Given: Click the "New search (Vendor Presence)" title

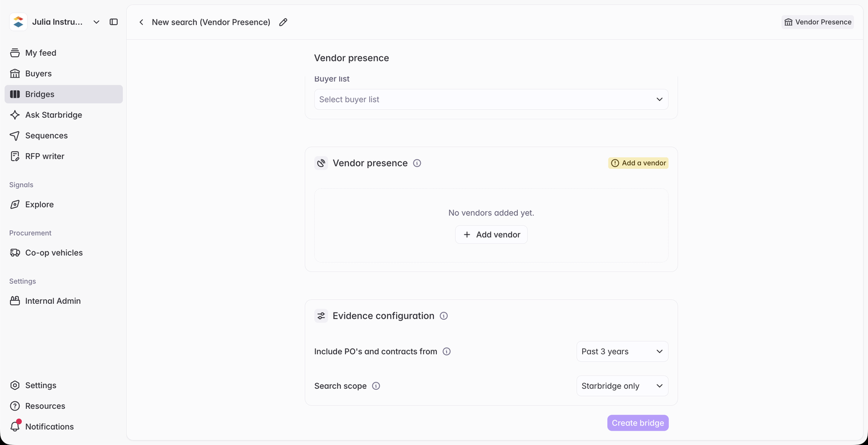Looking at the screenshot, I should click(211, 22).
